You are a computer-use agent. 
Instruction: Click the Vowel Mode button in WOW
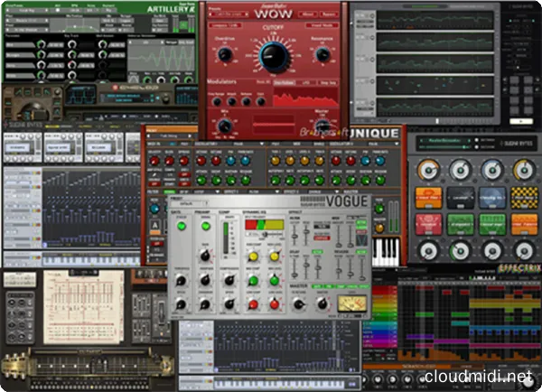322,25
